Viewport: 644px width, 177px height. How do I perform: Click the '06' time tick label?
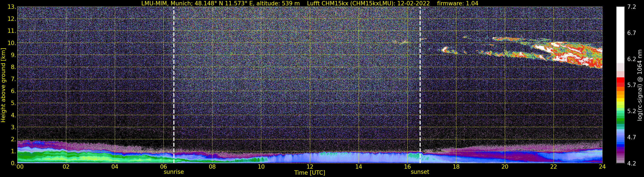(164, 167)
